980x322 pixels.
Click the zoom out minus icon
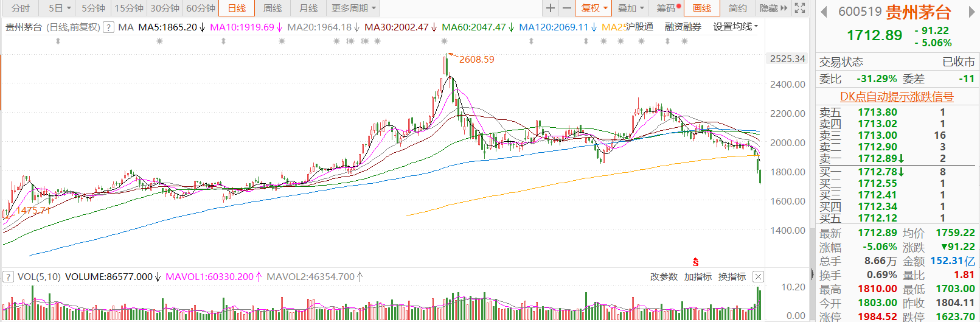(567, 8)
